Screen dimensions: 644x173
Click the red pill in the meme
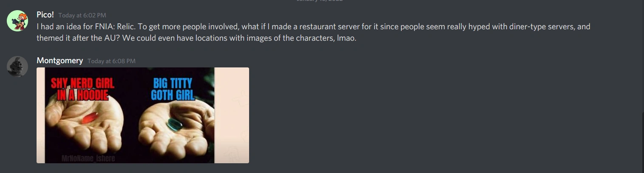click(x=90, y=118)
